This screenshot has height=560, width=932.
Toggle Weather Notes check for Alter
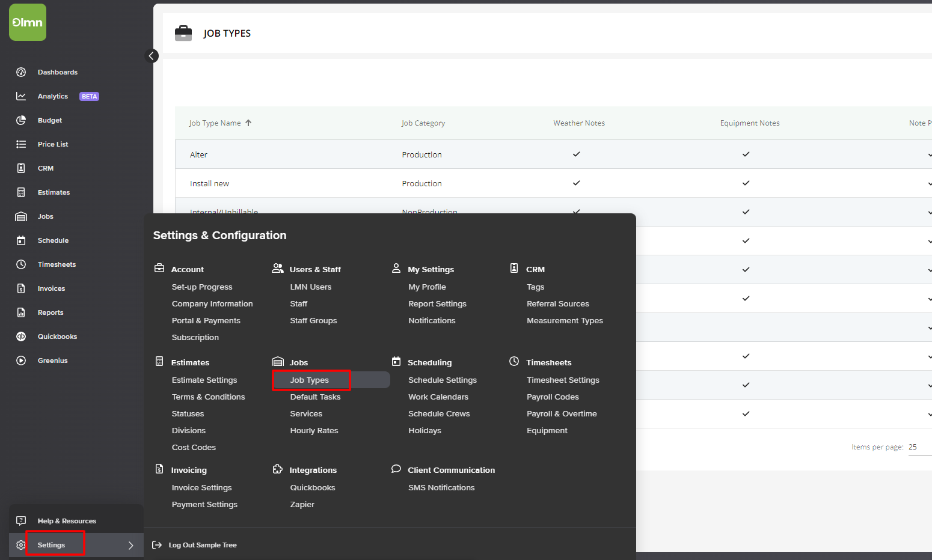coord(576,154)
